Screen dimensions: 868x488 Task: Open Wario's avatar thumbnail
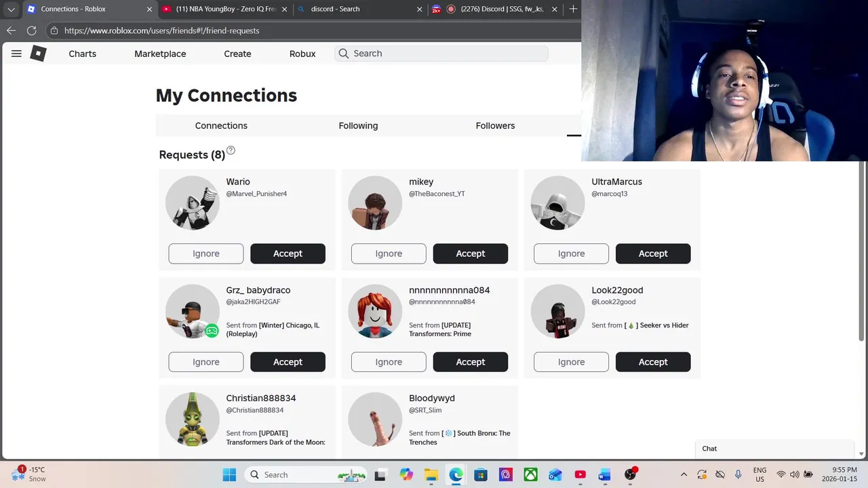(193, 203)
